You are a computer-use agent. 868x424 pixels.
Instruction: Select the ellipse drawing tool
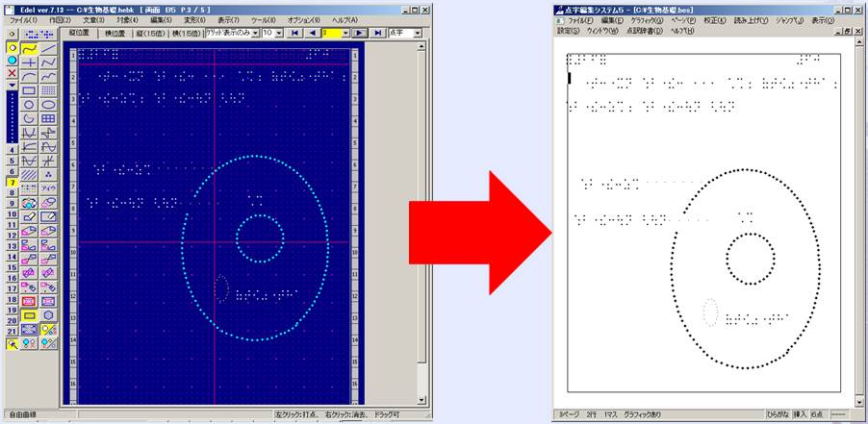[49, 105]
